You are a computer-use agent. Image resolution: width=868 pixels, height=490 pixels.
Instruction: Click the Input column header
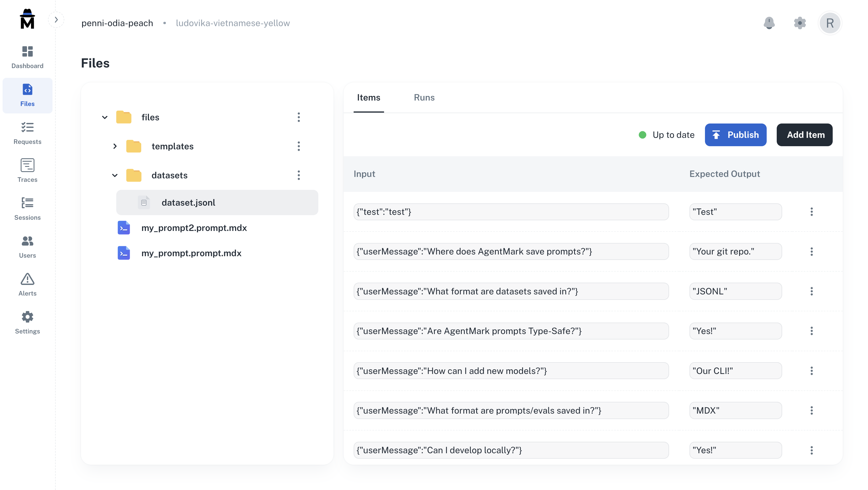tap(364, 174)
